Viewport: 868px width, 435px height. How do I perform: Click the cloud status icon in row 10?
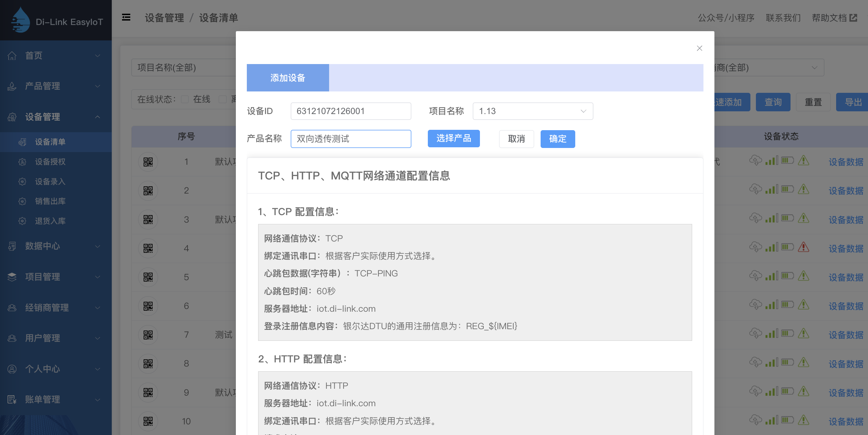coord(756,420)
